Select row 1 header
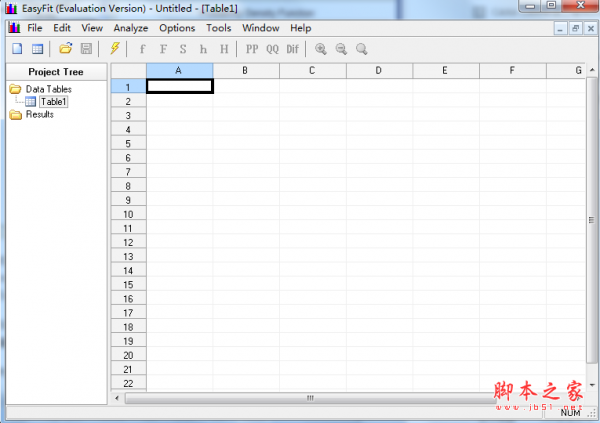600x423 pixels. [129, 87]
